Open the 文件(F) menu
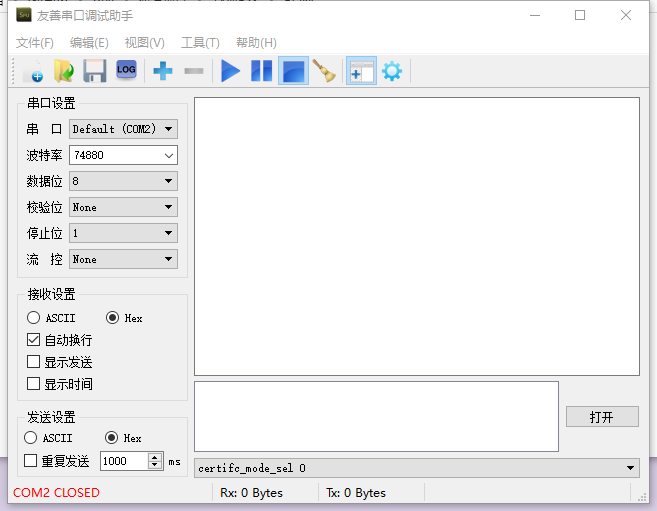The height and width of the screenshot is (511, 657). pyautogui.click(x=35, y=42)
